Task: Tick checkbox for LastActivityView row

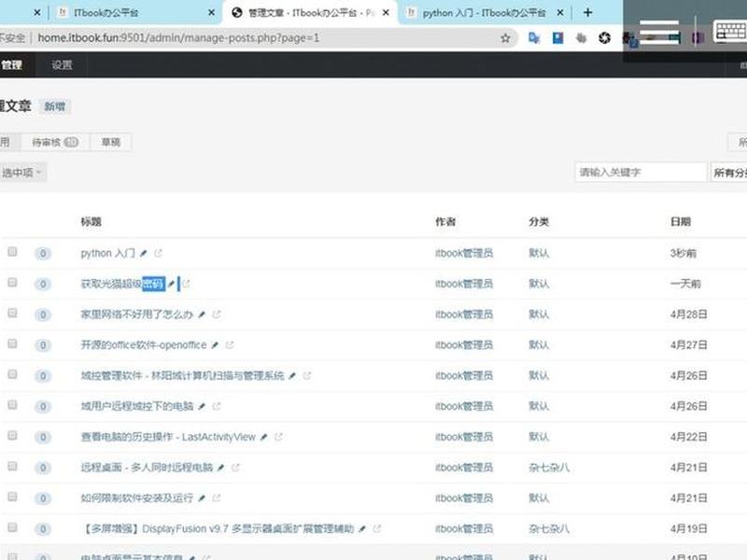Action: [x=12, y=435]
